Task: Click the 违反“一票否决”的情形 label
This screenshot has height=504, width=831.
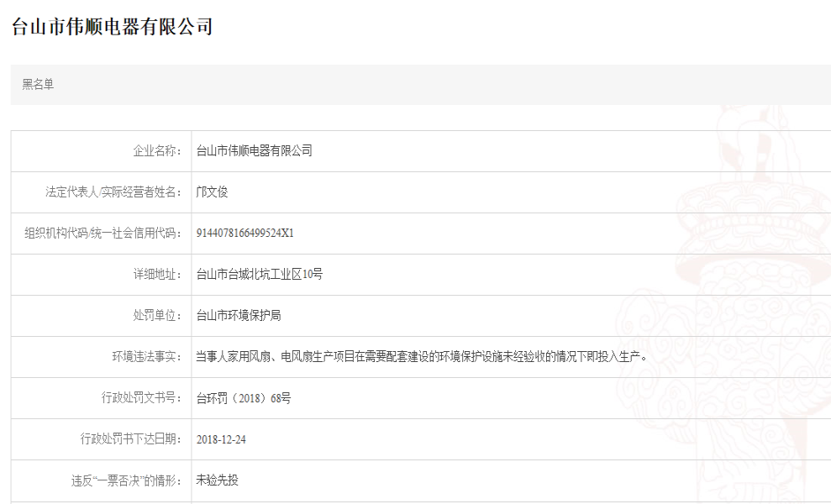Action: point(126,480)
